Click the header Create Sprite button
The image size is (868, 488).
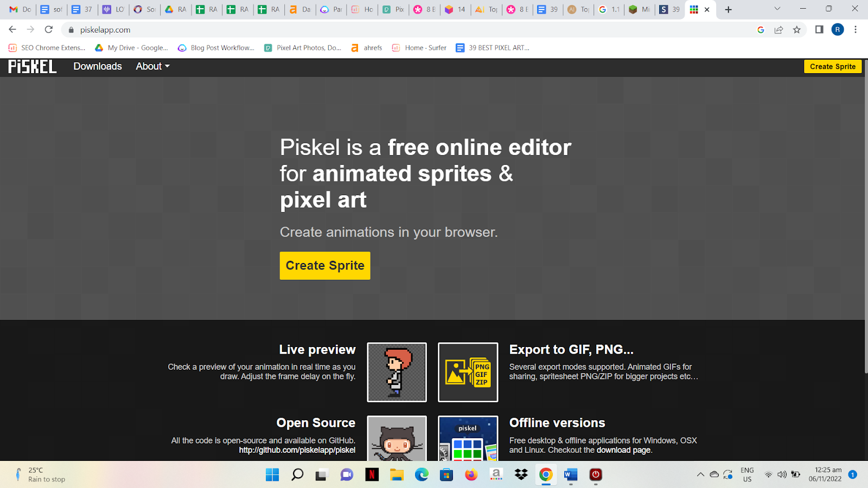tap(833, 66)
